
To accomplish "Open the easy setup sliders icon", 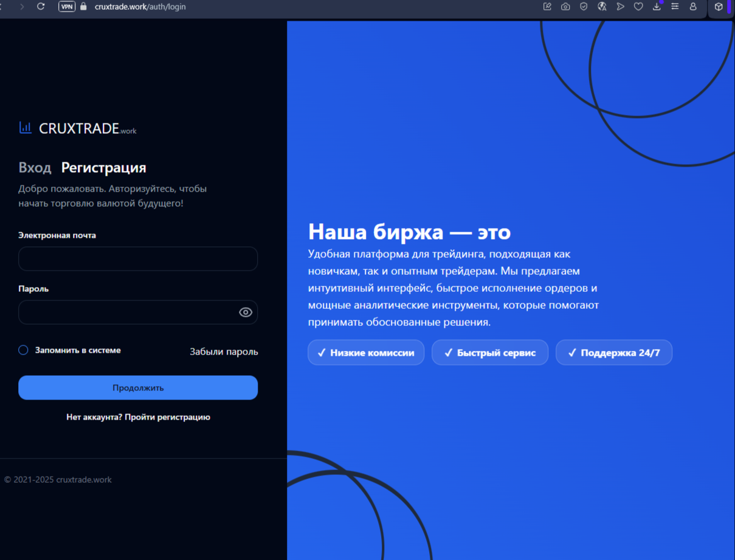I will tap(675, 7).
